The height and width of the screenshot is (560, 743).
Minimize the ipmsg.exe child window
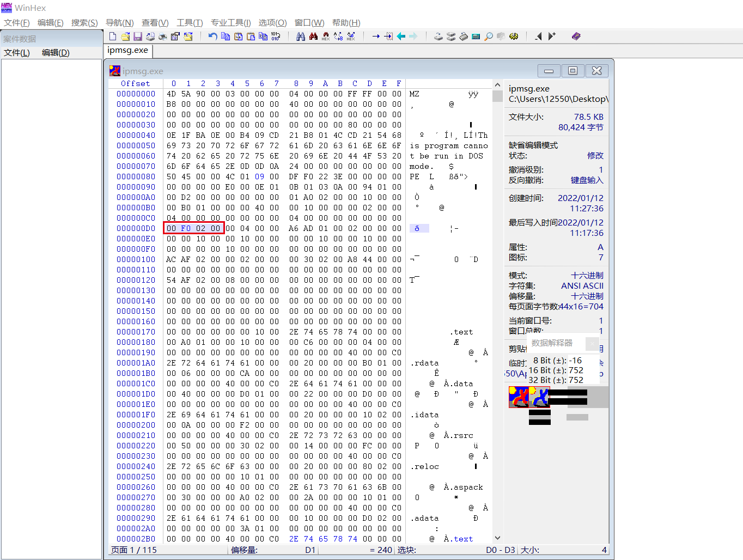(549, 71)
